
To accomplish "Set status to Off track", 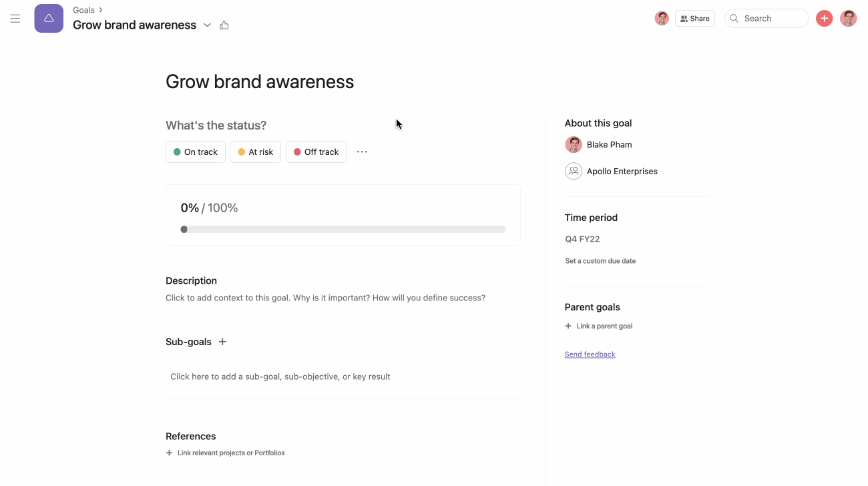I will tap(316, 152).
